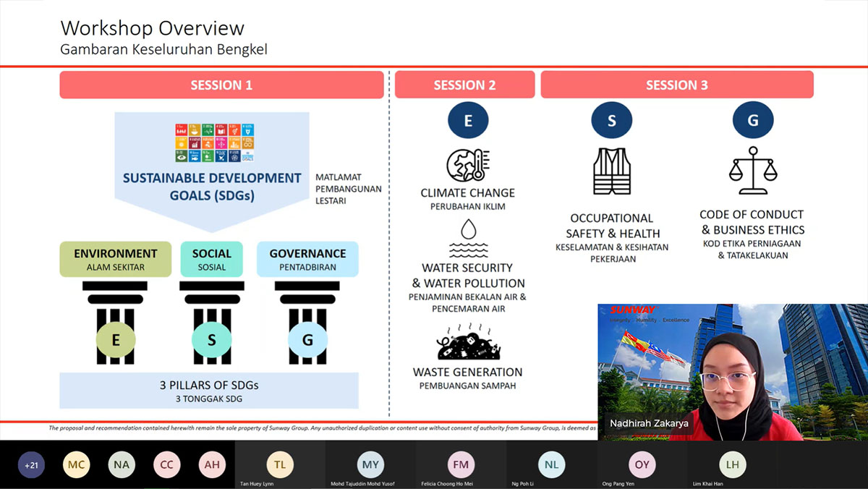
Task: Click the Workshop Overview slide title
Action: 153,28
